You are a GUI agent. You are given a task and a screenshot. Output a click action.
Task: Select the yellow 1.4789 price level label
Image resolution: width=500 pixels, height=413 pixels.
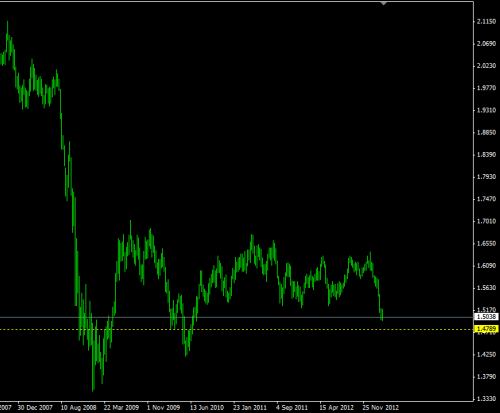(x=486, y=329)
